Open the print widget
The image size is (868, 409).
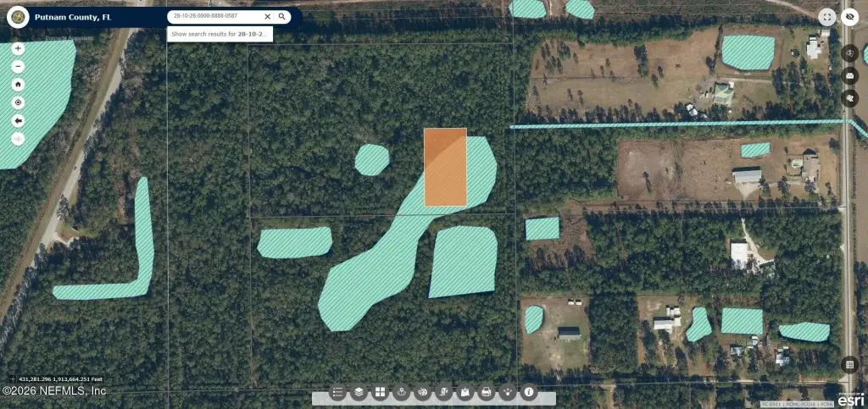[x=487, y=393]
